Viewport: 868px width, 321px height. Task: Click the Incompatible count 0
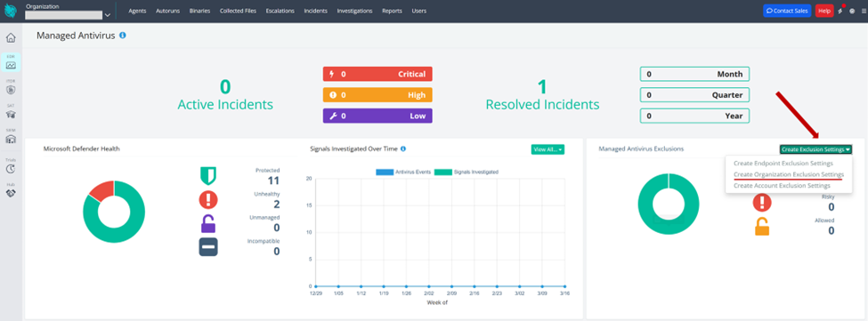[276, 252]
